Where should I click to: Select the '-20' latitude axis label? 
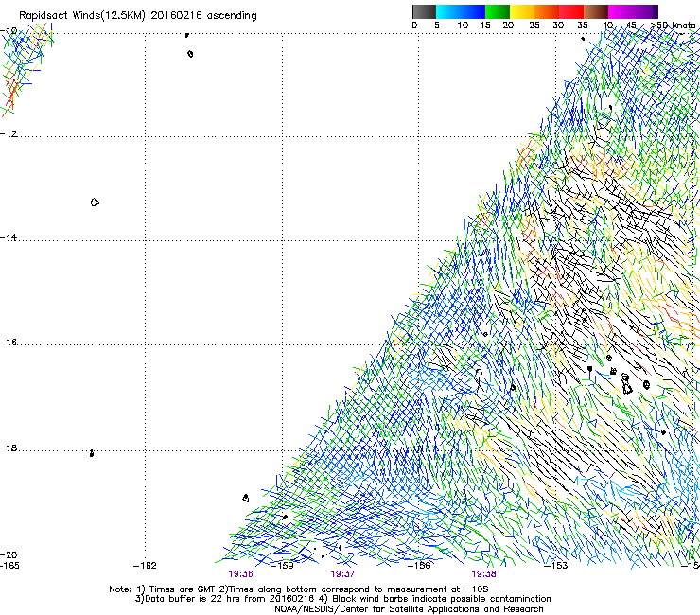point(9,554)
